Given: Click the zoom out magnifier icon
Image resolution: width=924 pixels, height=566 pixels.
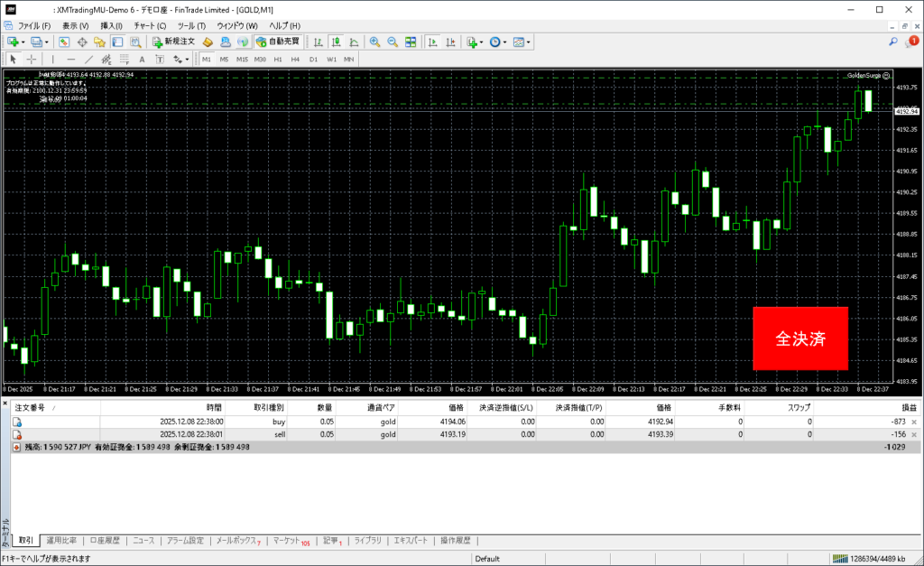Looking at the screenshot, I should pos(392,42).
